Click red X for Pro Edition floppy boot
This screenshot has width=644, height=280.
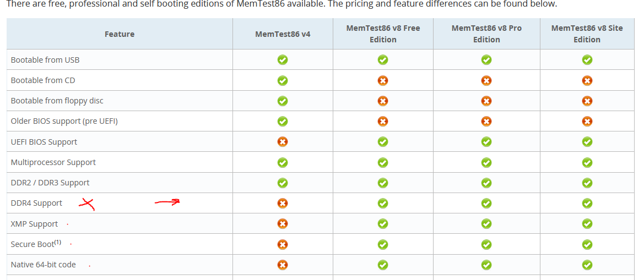486,101
